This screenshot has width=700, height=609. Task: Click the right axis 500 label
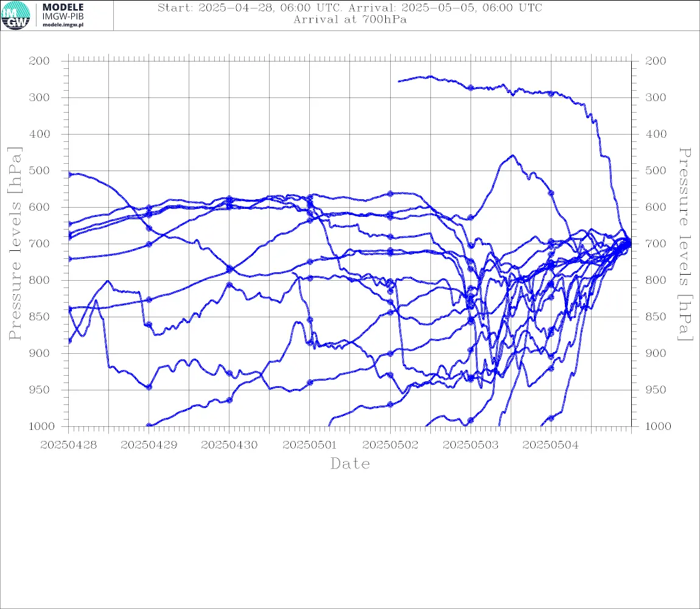[656, 171]
